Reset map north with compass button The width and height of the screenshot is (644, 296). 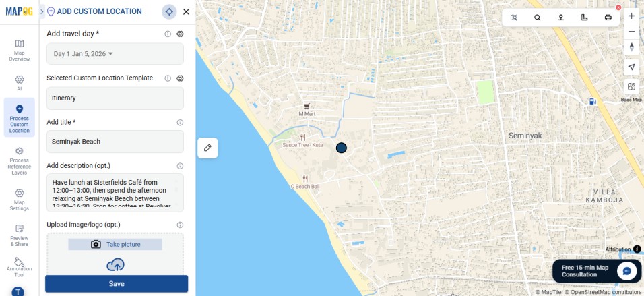coord(632,47)
